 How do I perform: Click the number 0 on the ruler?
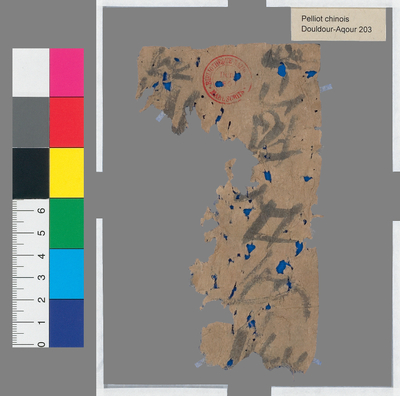coord(42,344)
